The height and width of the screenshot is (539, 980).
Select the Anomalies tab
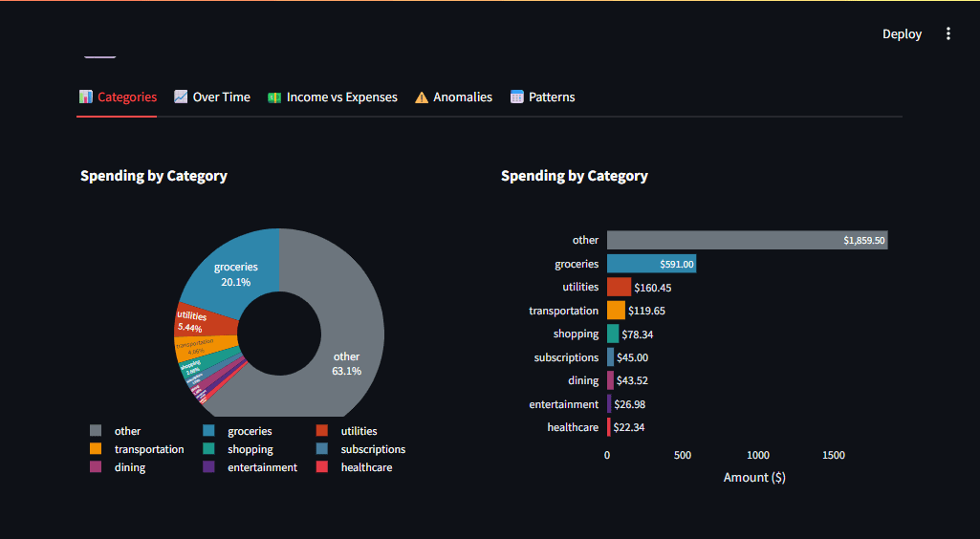coord(453,97)
